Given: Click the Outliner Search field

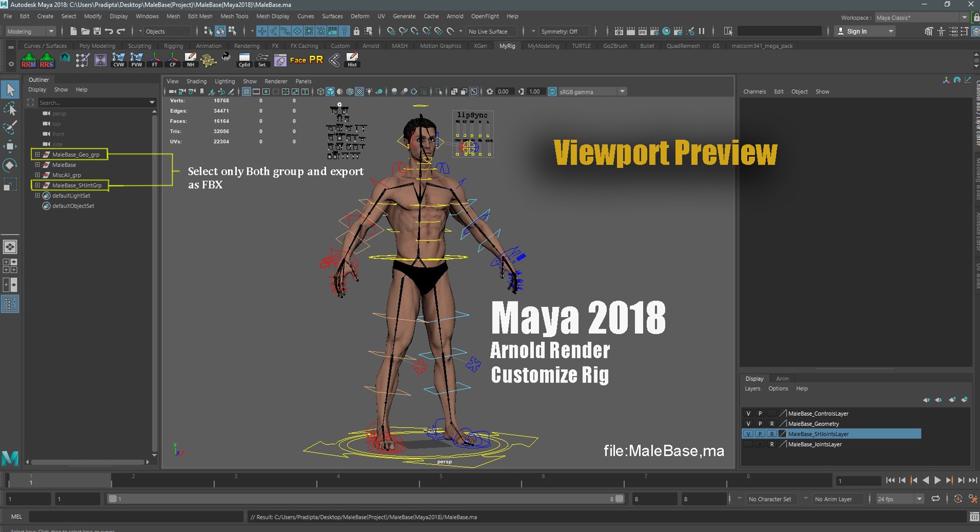Looking at the screenshot, I should pos(96,103).
